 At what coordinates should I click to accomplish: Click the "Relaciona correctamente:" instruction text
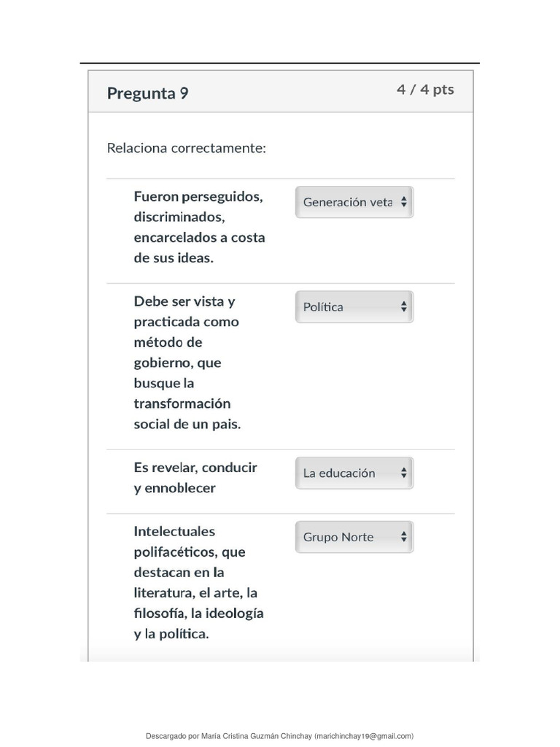[187, 148]
